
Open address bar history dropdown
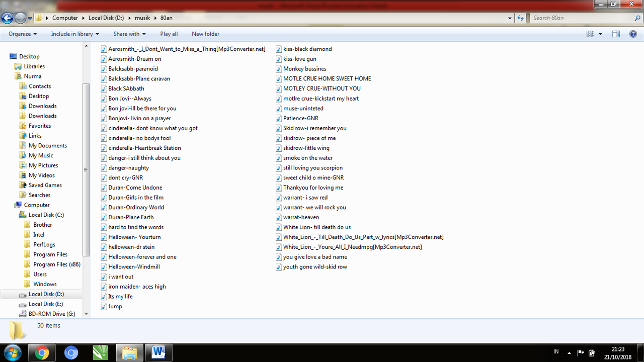tap(510, 18)
